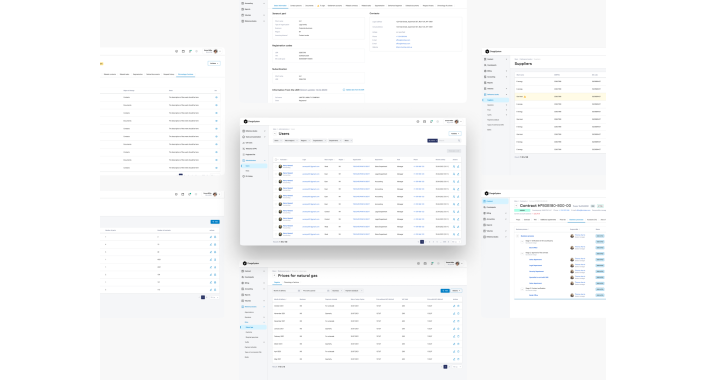Screen dimensions: 707x380
Task: Click the magnifier icon in the Users search field
Action: (459, 141)
